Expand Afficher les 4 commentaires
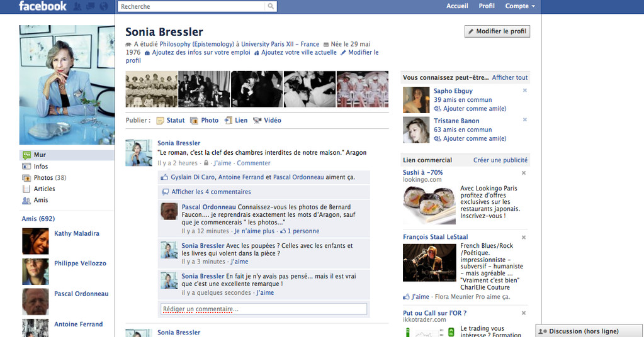644x337 pixels. tap(211, 192)
